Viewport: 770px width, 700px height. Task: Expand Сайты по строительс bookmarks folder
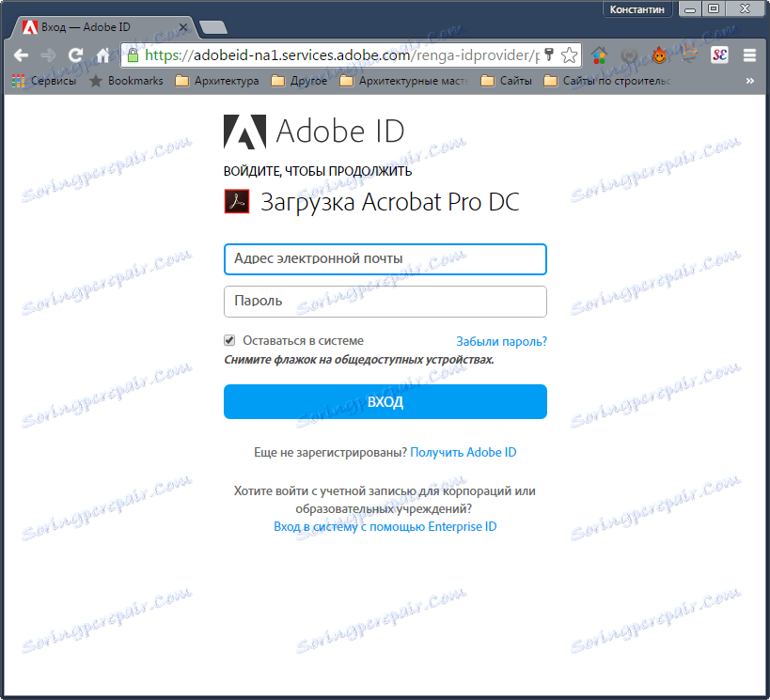(x=607, y=81)
